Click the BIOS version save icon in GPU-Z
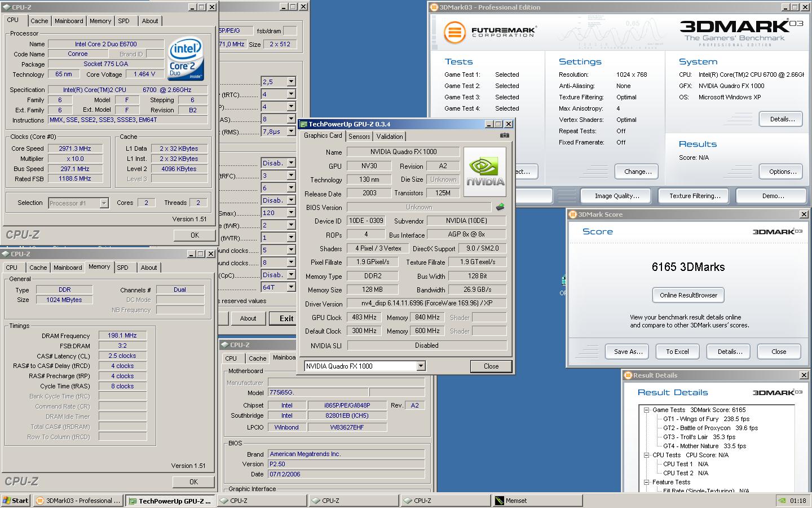 (500, 207)
